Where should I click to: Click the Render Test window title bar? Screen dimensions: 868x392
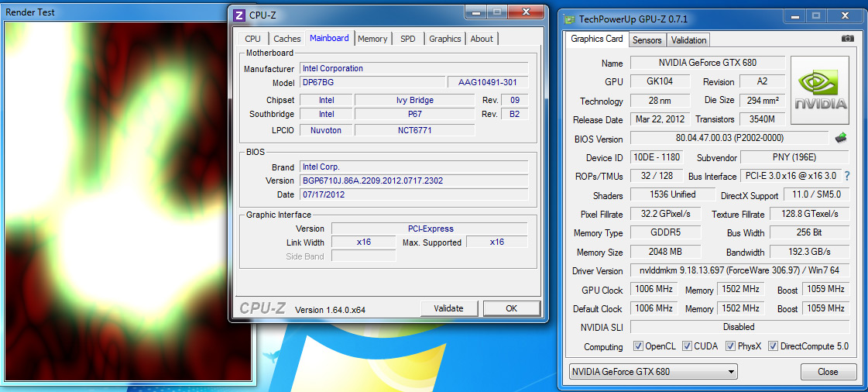click(115, 12)
